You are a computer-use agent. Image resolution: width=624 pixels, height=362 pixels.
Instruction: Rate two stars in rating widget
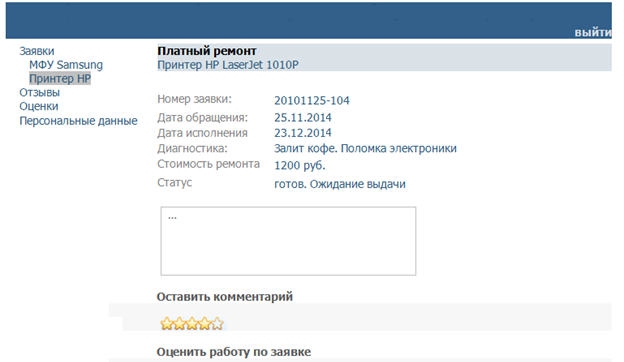tap(179, 324)
